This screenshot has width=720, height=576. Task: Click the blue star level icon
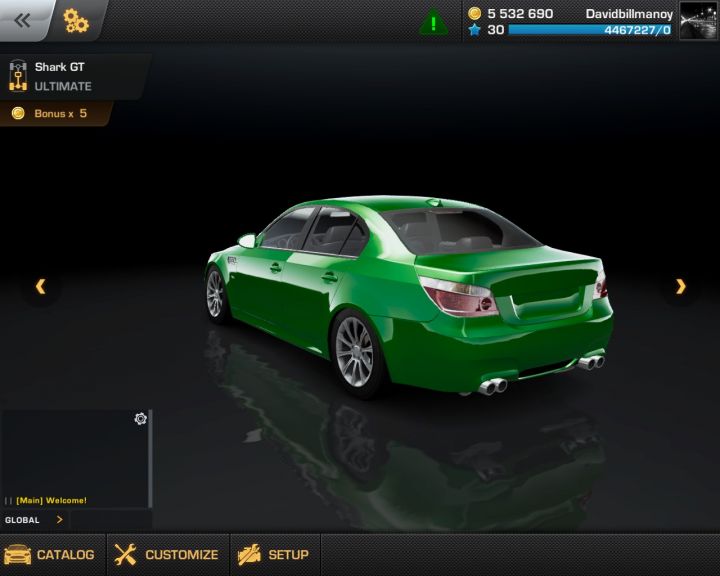point(475,30)
